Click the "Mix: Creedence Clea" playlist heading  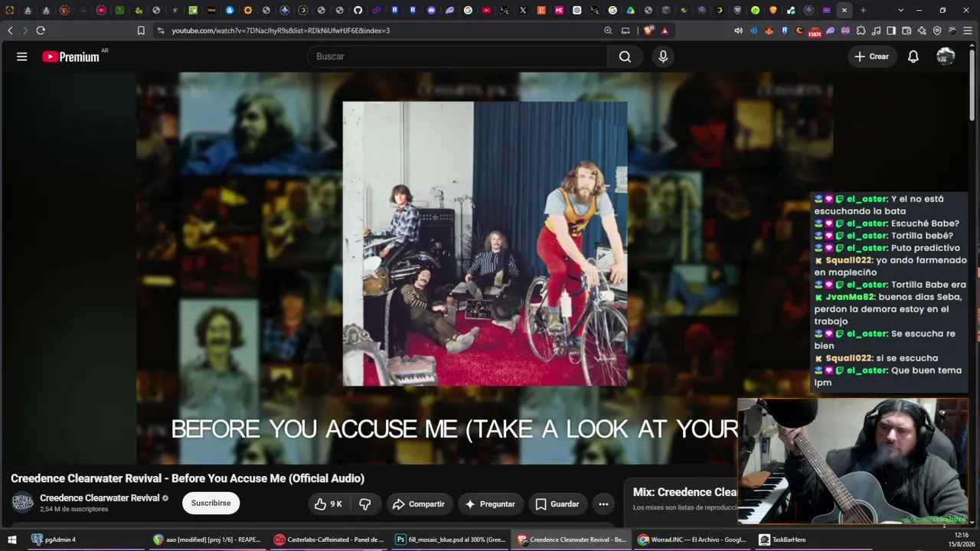pos(685,492)
